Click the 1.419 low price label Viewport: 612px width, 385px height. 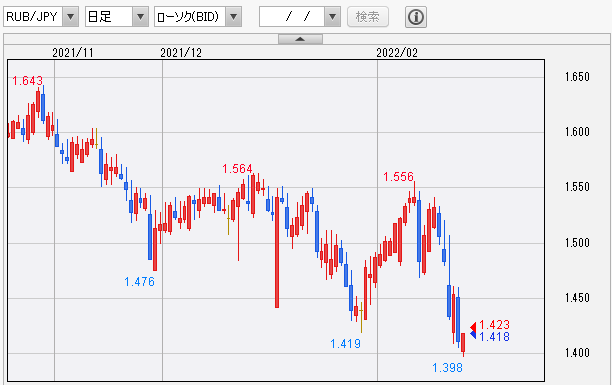pos(345,344)
